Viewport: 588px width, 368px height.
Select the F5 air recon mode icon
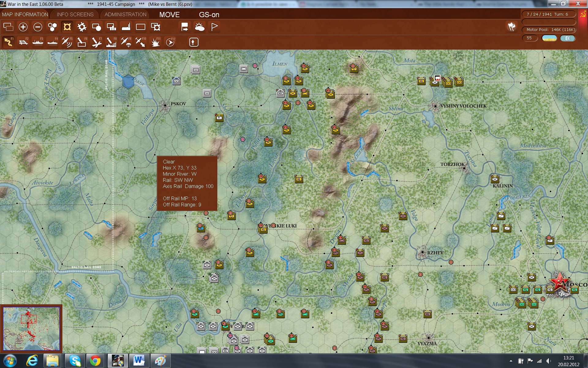tap(67, 42)
